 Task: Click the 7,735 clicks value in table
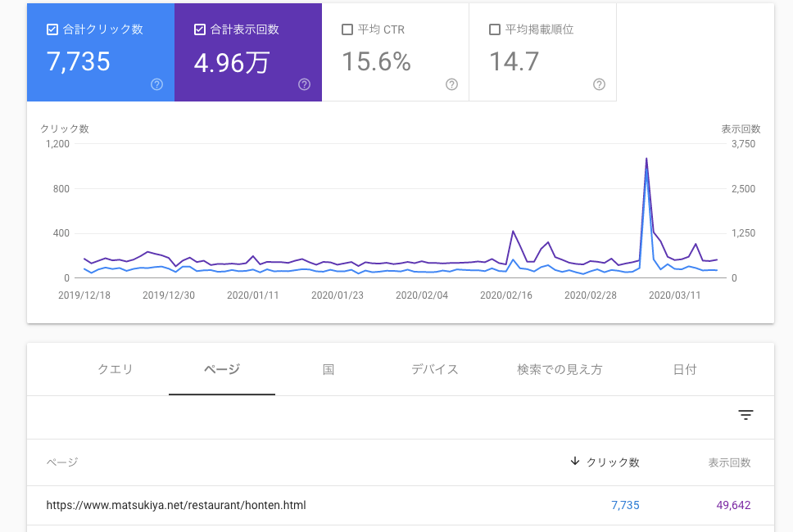pos(625,505)
